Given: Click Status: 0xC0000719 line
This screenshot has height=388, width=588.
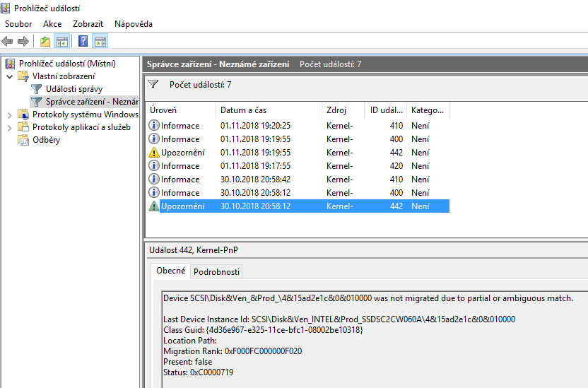Looking at the screenshot, I should point(198,372).
